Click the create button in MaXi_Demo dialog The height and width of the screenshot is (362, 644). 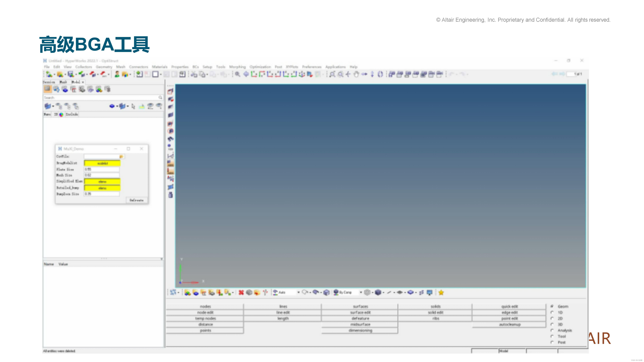coord(137,200)
